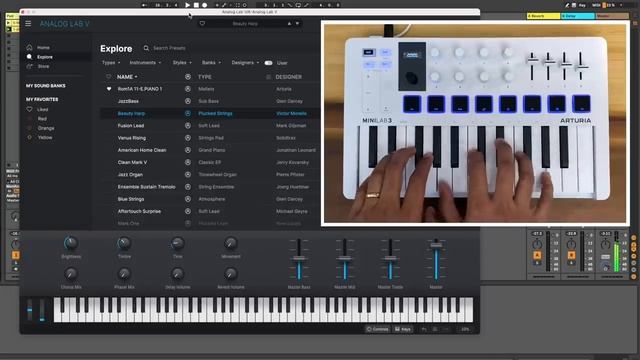Image resolution: width=640 pixels, height=360 pixels.
Task: Open the Banks filter dropdown
Action: pos(211,63)
